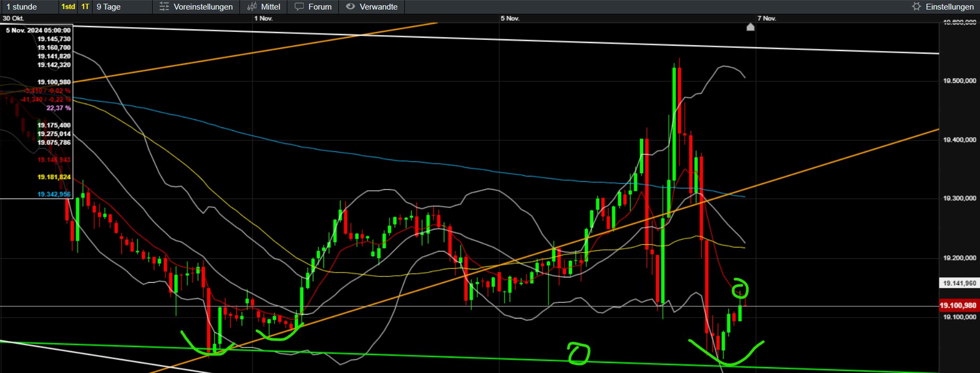This screenshot has height=373, width=980.
Task: Click the yellow '19.181,824' indicator value
Action: click(54, 177)
